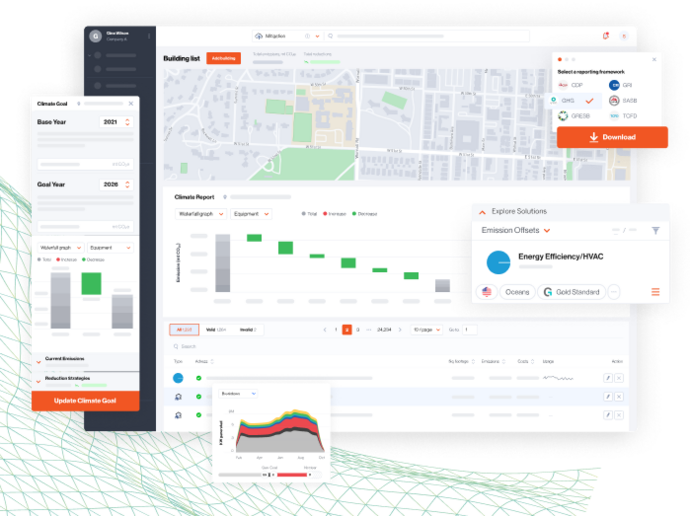Select the All tab in the building table
The width and height of the screenshot is (690, 516).
point(184,329)
